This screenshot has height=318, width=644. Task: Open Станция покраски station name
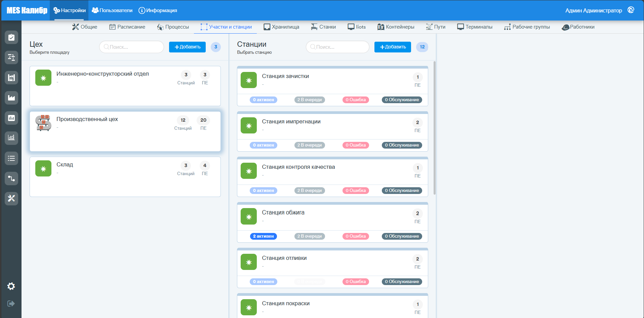(286, 304)
